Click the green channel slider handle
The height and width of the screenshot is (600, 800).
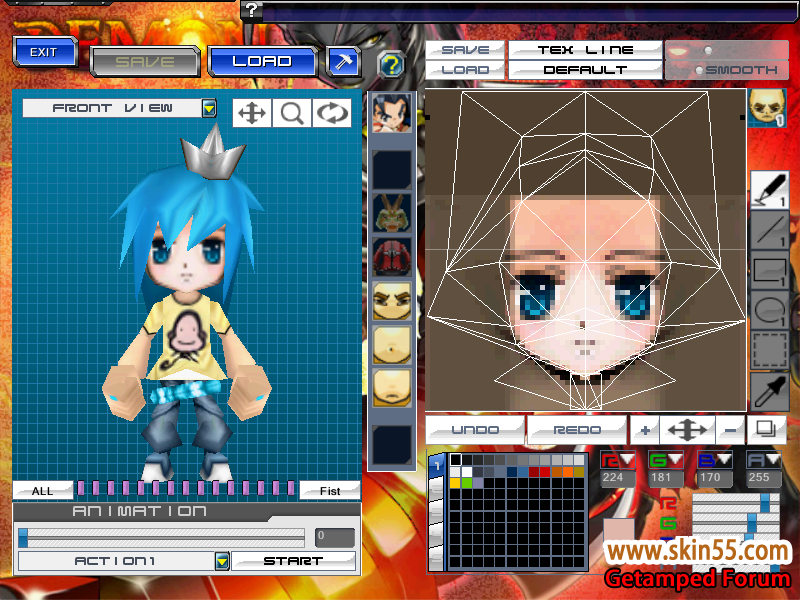click(752, 522)
